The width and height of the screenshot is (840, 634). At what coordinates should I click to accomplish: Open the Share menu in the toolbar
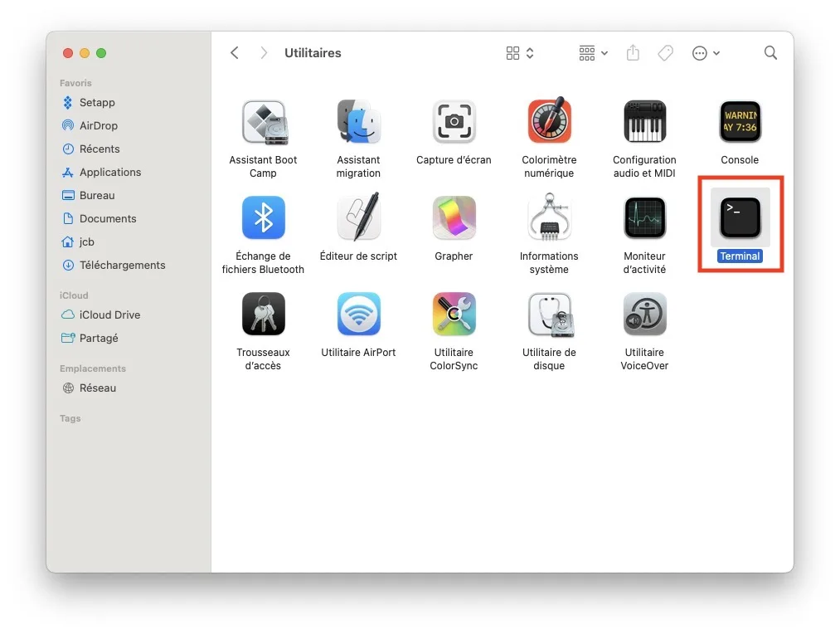[x=633, y=52]
